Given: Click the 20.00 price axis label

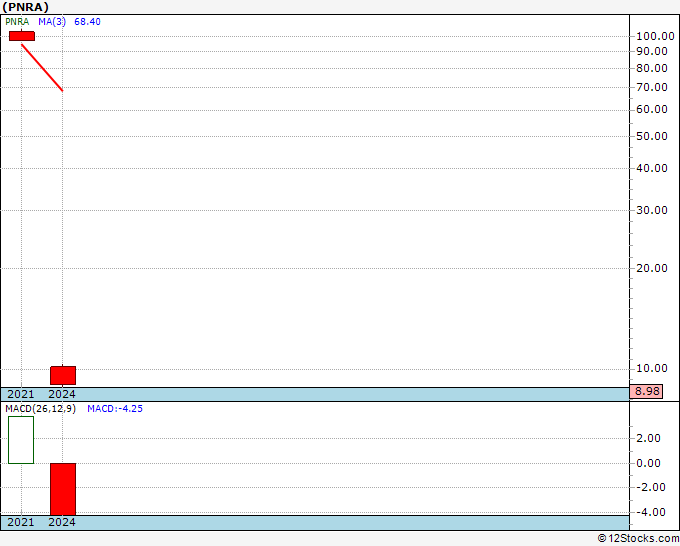Looking at the screenshot, I should coord(651,268).
